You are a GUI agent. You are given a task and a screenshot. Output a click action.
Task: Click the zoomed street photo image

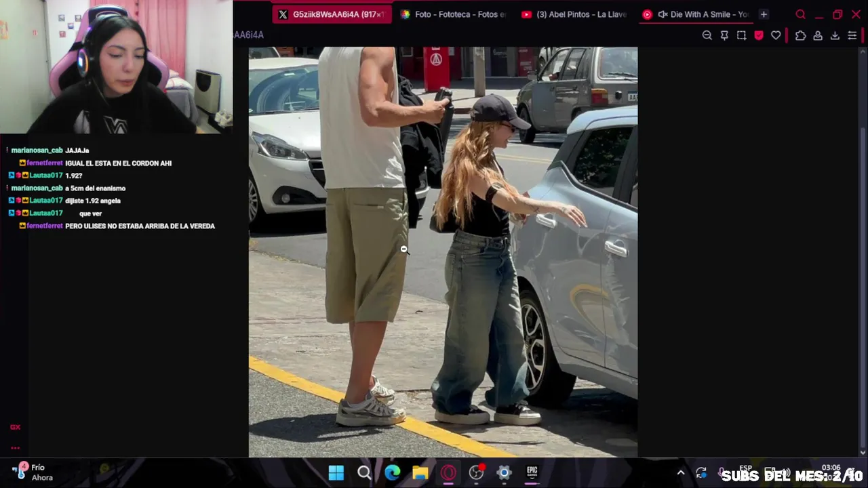pos(443,252)
